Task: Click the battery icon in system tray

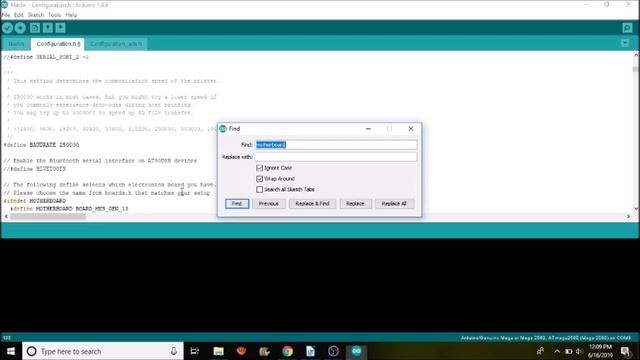Action: (569, 351)
